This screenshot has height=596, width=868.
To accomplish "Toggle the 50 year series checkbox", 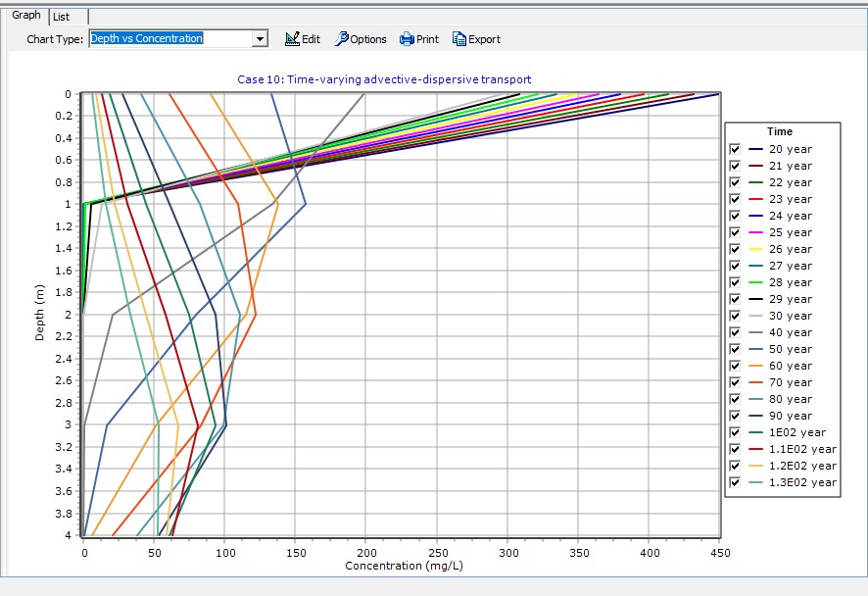I will coord(735,349).
